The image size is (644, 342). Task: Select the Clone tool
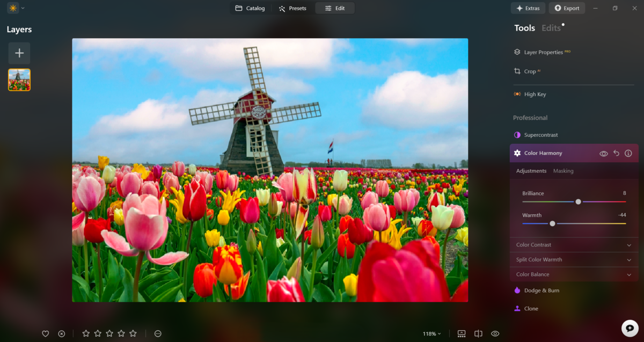pyautogui.click(x=531, y=308)
